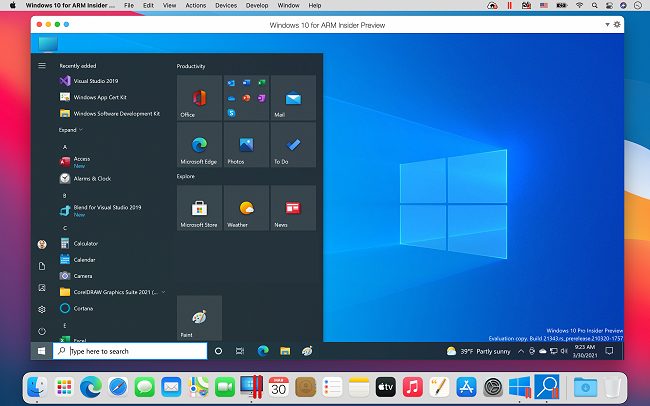Screen dimensions: 650x406
Task: Open the File menu
Action: [x=129, y=5]
